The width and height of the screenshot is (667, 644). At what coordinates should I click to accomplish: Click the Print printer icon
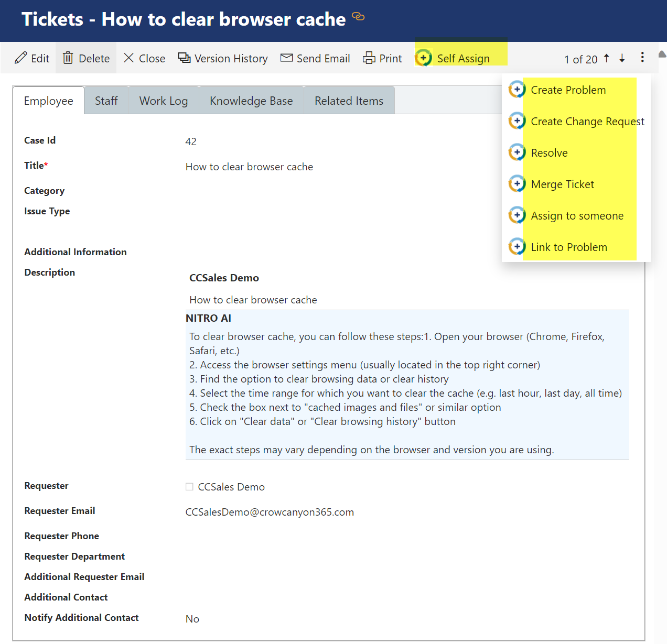point(369,58)
